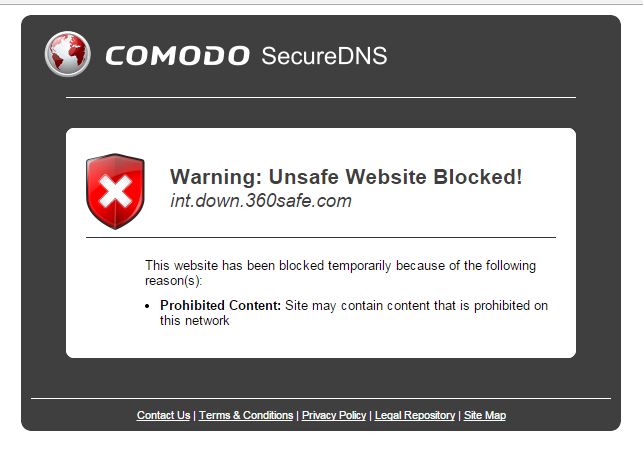Open the Contact Us link
643x456 pixels.
164,415
